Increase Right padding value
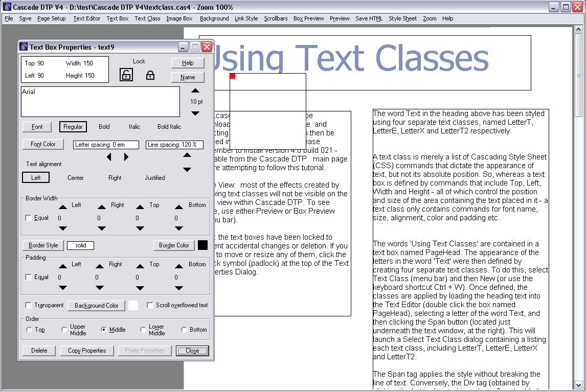Image resolution: width=586 pixels, height=392 pixels. (99, 266)
